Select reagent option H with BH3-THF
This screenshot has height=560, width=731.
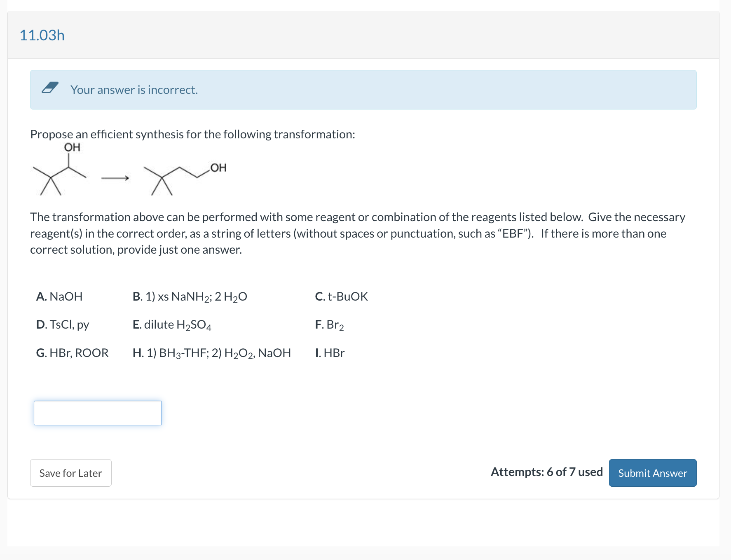tap(211, 352)
